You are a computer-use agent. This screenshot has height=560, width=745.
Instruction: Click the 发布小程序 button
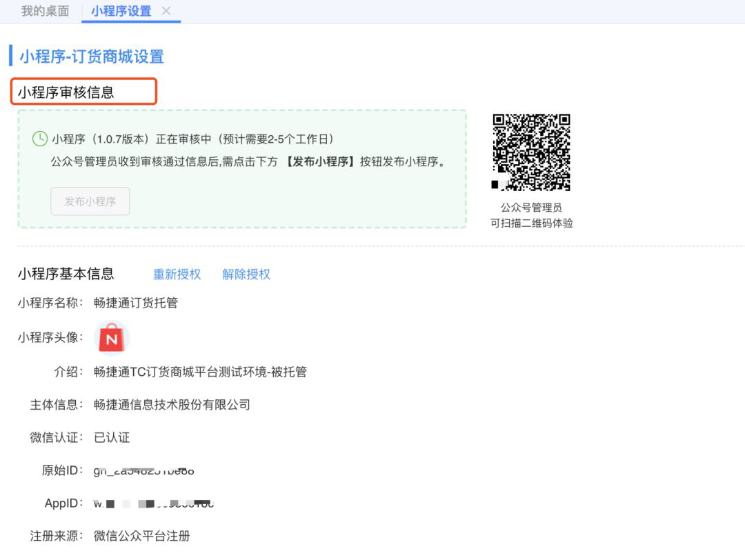90,201
